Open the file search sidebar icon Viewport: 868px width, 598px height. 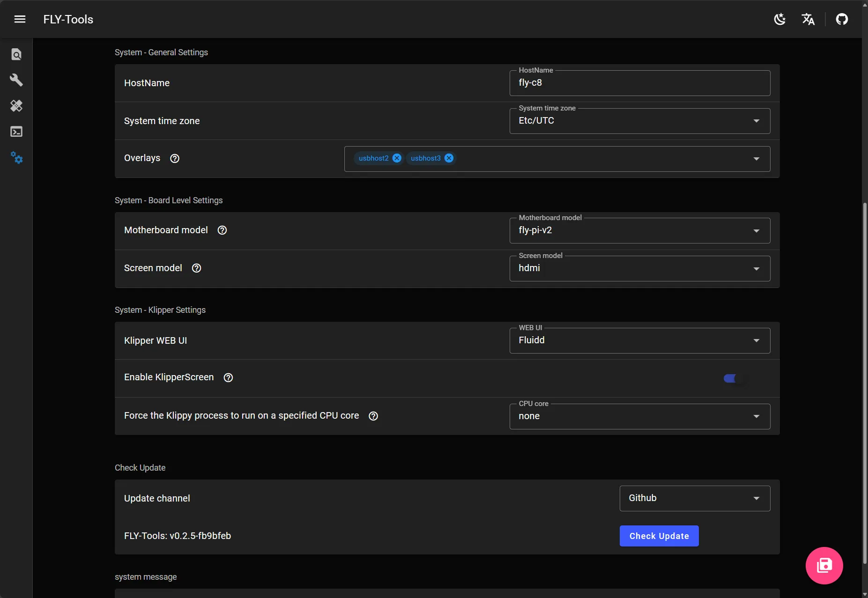click(x=16, y=54)
